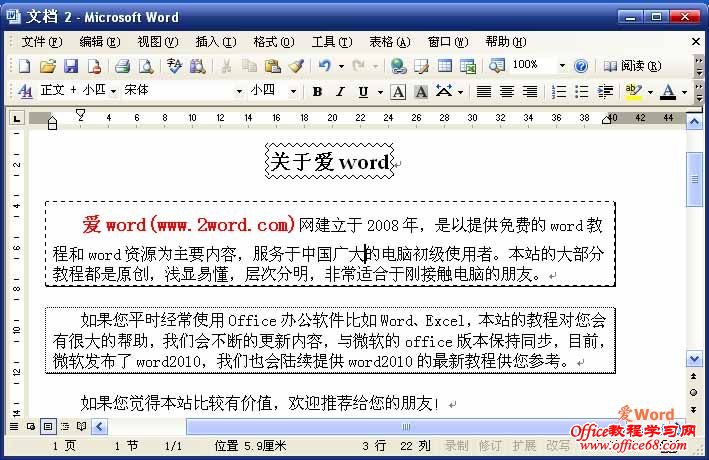Open the 格式(O) menu
Image resolution: width=709 pixels, height=460 pixels.
(274, 42)
